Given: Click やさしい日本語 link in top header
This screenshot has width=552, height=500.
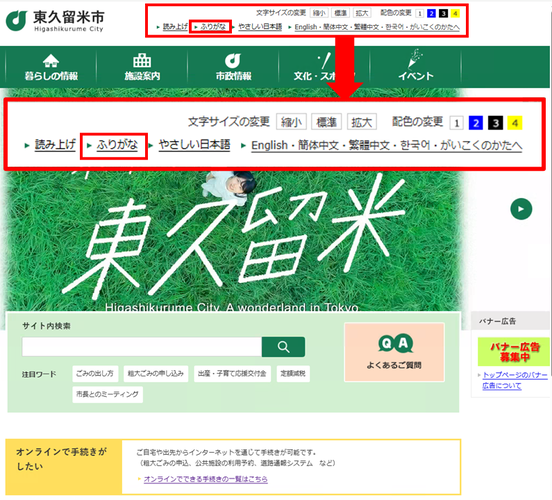Looking at the screenshot, I should (260, 27).
